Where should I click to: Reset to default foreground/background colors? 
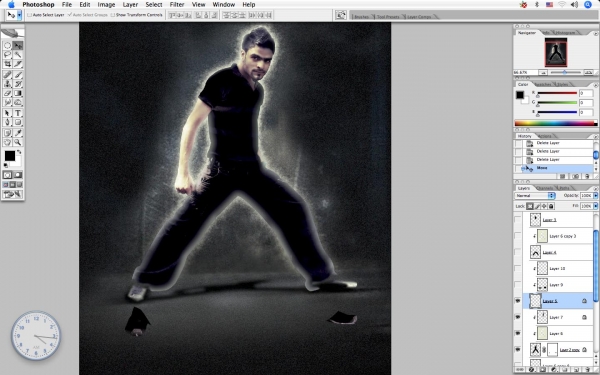tap(5, 165)
